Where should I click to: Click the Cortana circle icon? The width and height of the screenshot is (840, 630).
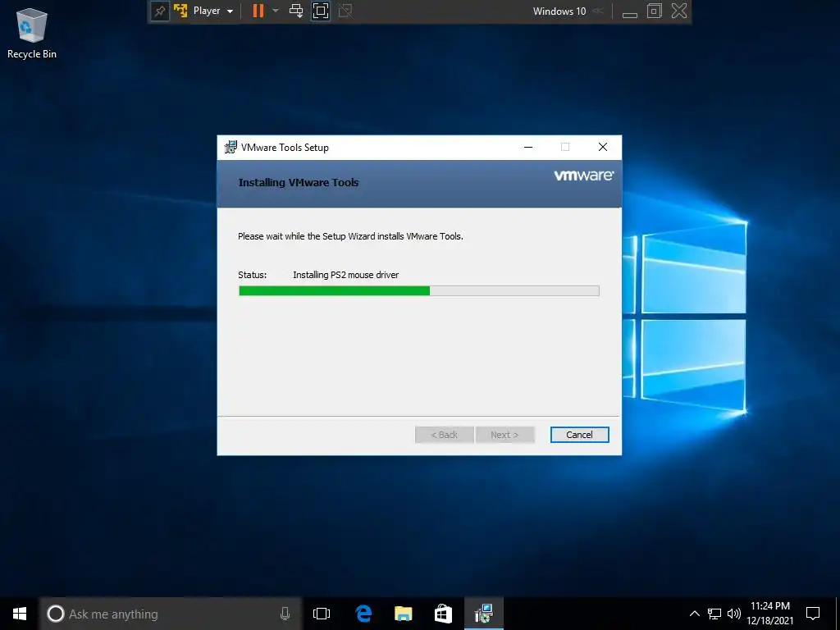pyautogui.click(x=55, y=614)
